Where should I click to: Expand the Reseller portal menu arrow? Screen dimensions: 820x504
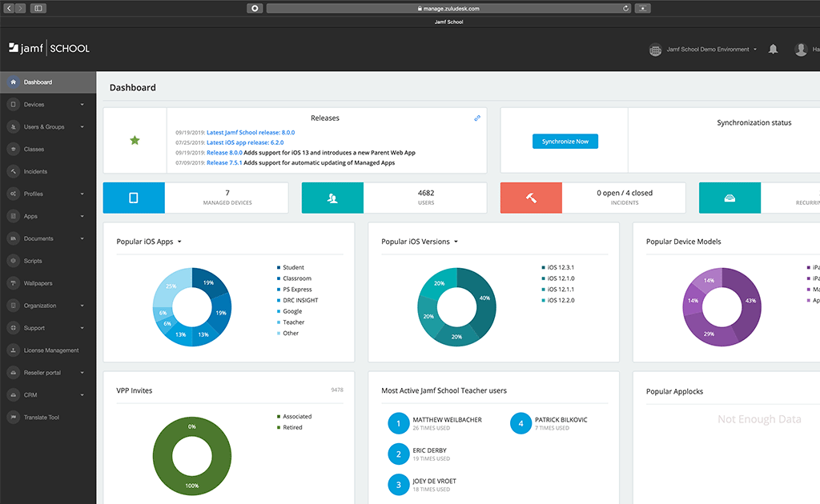82,372
